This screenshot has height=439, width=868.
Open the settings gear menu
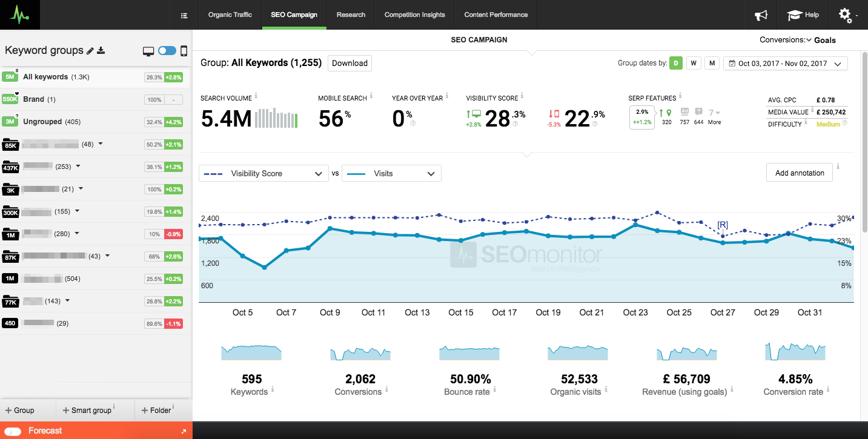point(846,15)
